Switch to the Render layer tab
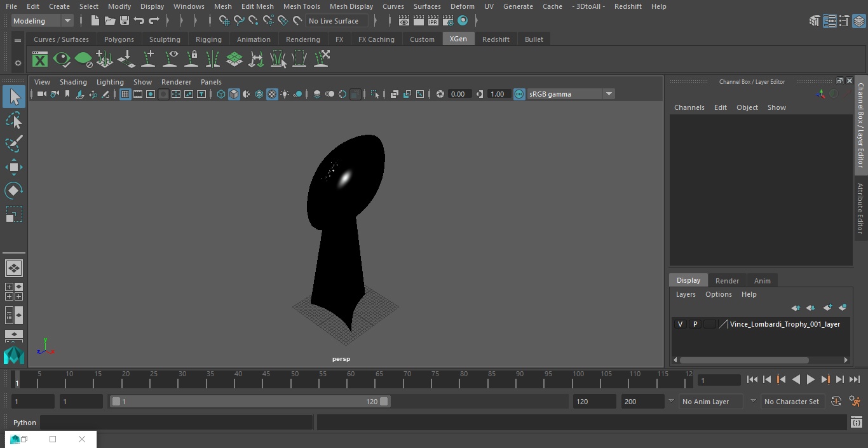This screenshot has width=868, height=448. [x=727, y=281]
